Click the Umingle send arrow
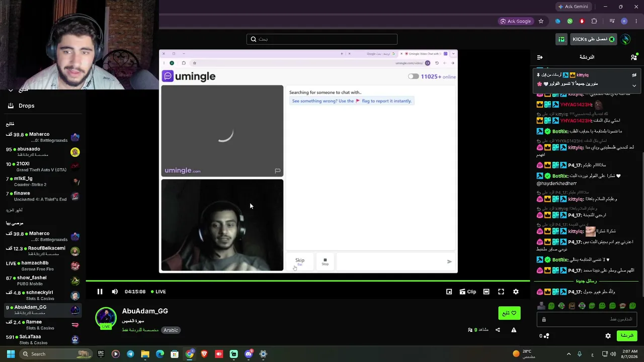The width and height of the screenshot is (644, 362). click(449, 261)
